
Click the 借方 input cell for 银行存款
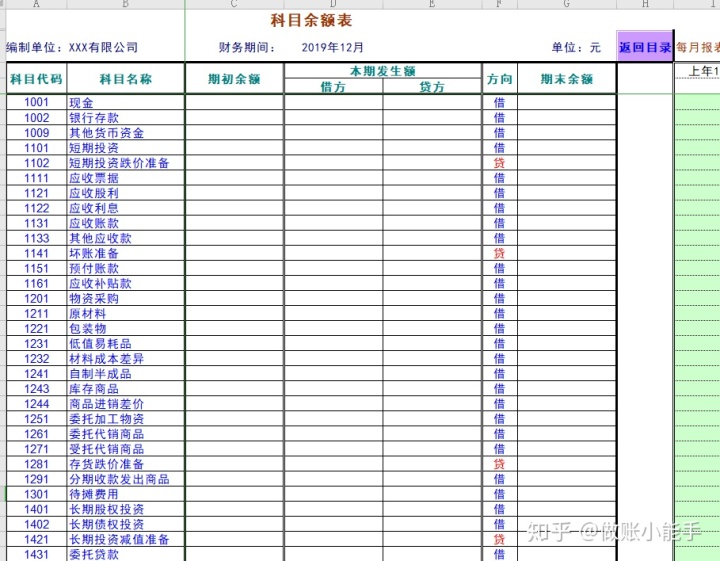[x=333, y=118]
